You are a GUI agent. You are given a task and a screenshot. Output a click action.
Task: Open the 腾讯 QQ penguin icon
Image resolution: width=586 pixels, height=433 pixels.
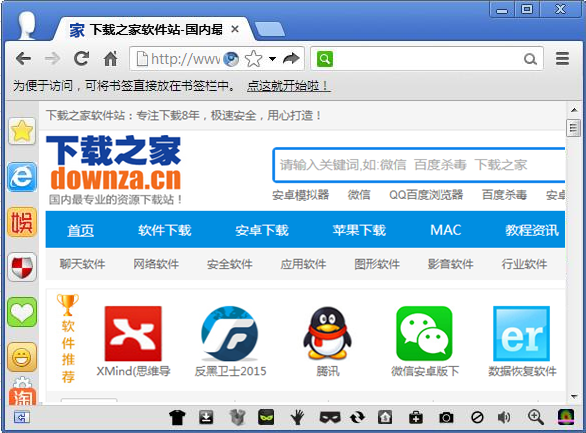point(327,333)
